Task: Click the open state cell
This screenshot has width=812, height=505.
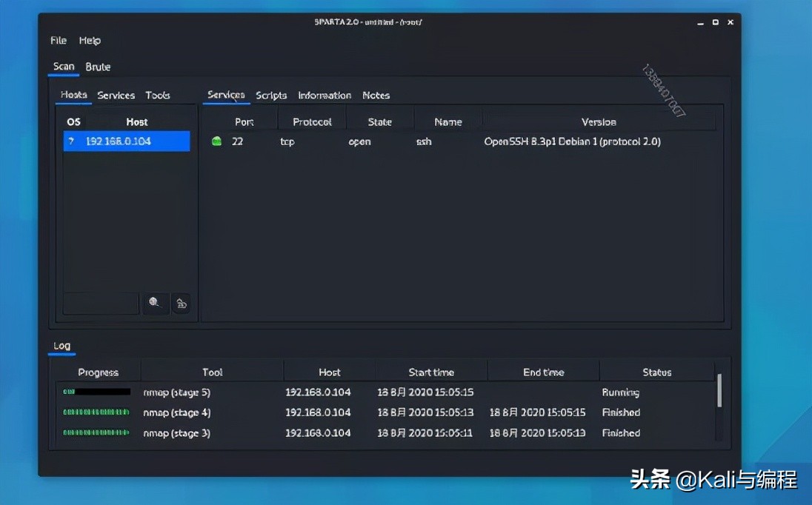Action: [x=359, y=141]
